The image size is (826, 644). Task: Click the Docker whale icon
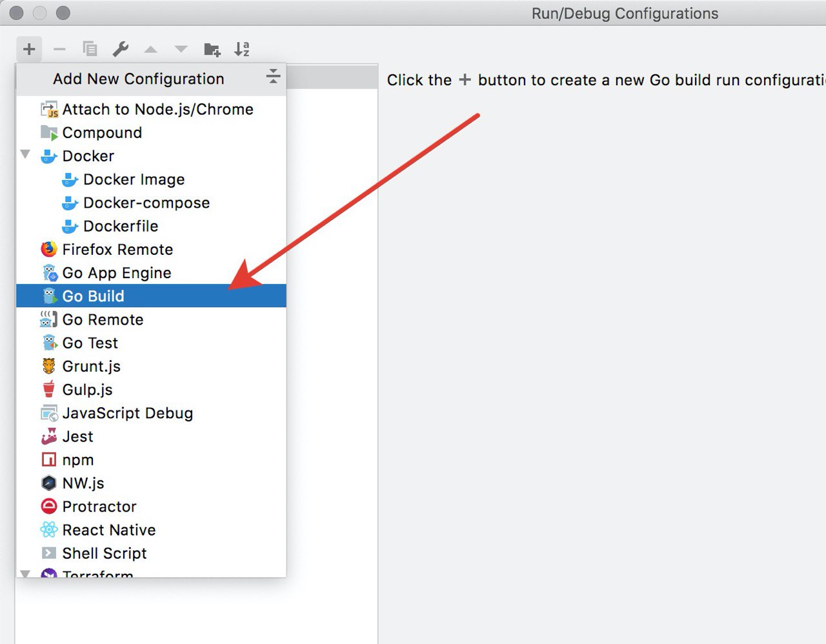(49, 156)
